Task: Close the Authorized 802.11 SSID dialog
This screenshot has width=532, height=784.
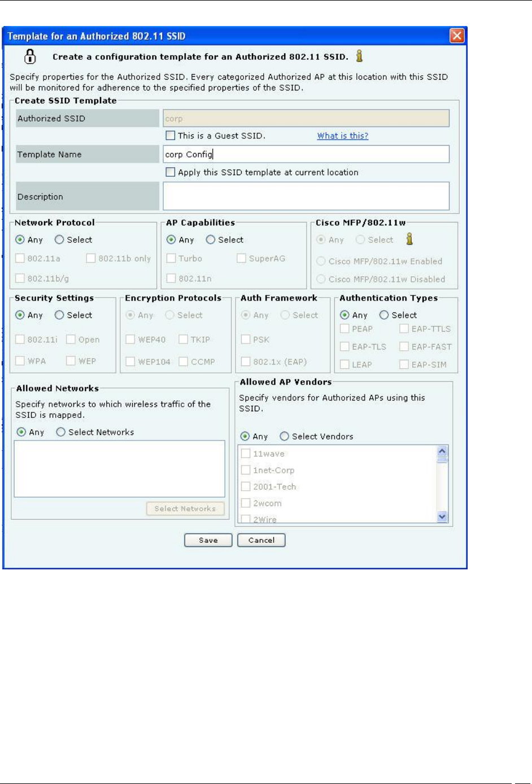Action: (457, 36)
